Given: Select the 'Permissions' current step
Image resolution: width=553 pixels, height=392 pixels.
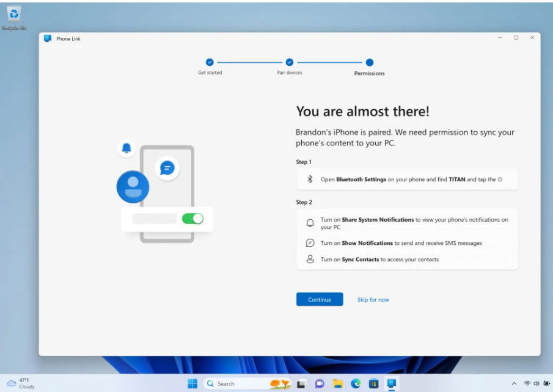Looking at the screenshot, I should (x=369, y=62).
